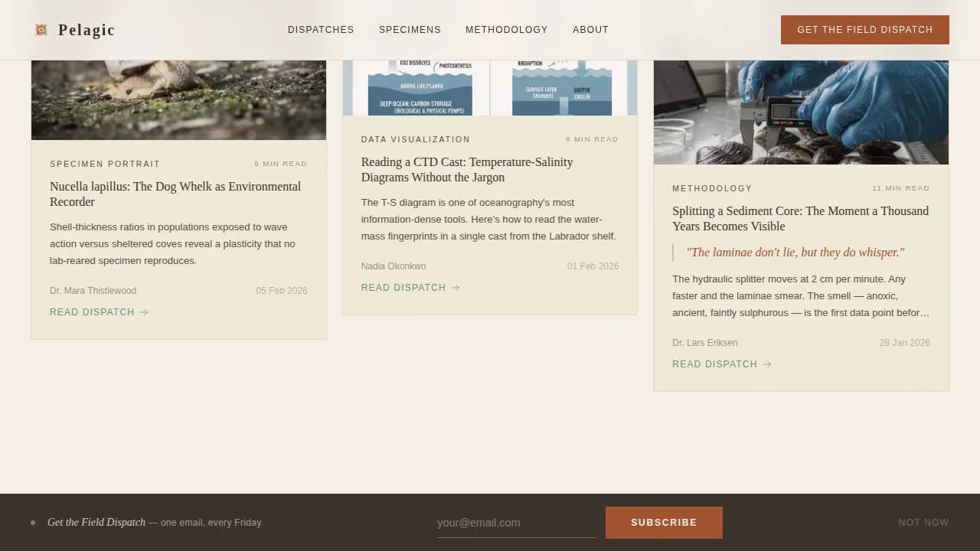Viewport: 980px width, 551px height.
Task: Open the Pelagic home wordmark
Action: [87, 30]
